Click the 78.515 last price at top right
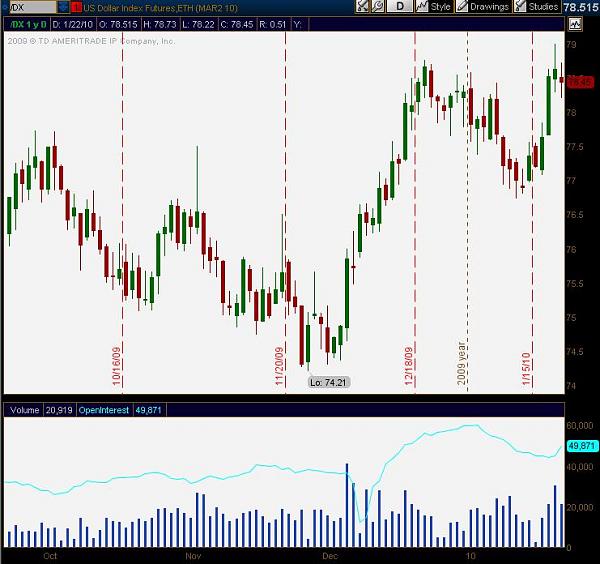 [x=580, y=7]
